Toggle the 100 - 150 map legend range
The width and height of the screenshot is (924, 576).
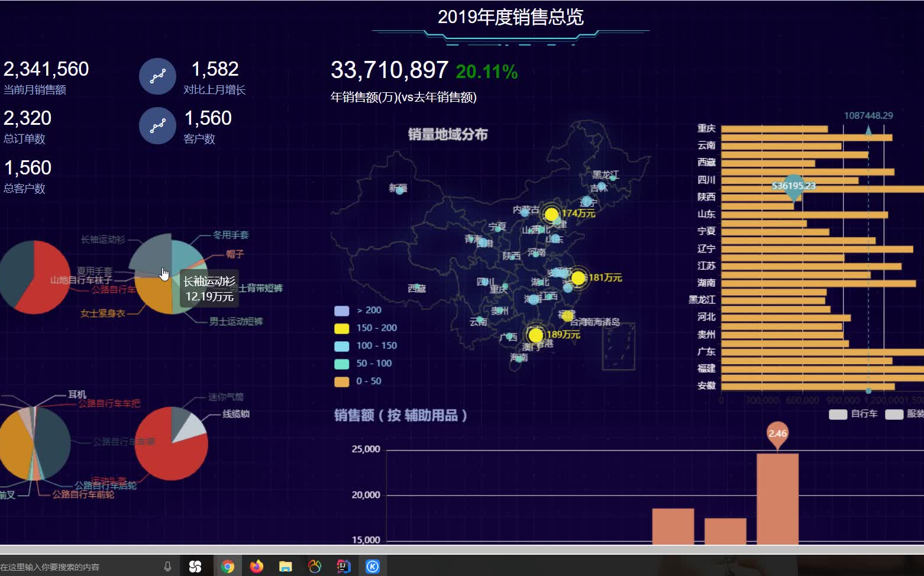pos(366,346)
